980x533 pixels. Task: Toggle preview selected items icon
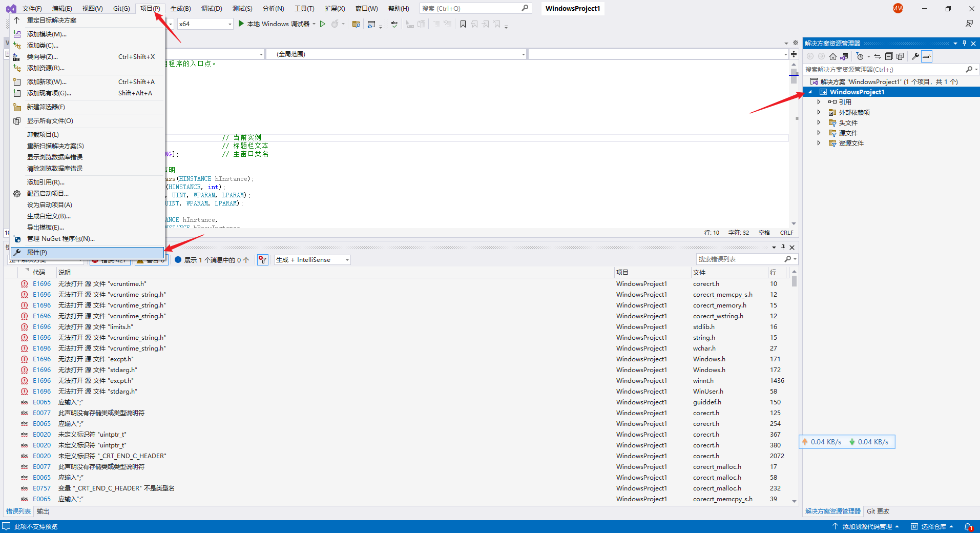pos(927,56)
